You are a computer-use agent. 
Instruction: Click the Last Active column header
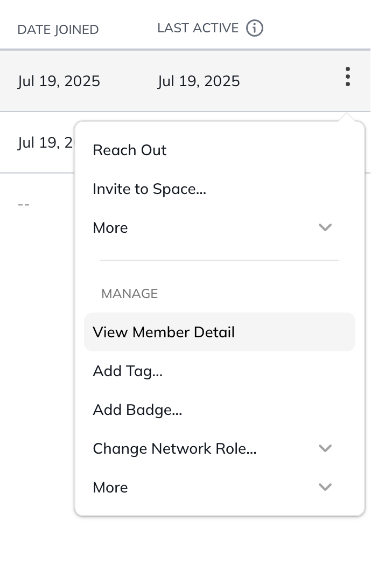[x=198, y=29]
